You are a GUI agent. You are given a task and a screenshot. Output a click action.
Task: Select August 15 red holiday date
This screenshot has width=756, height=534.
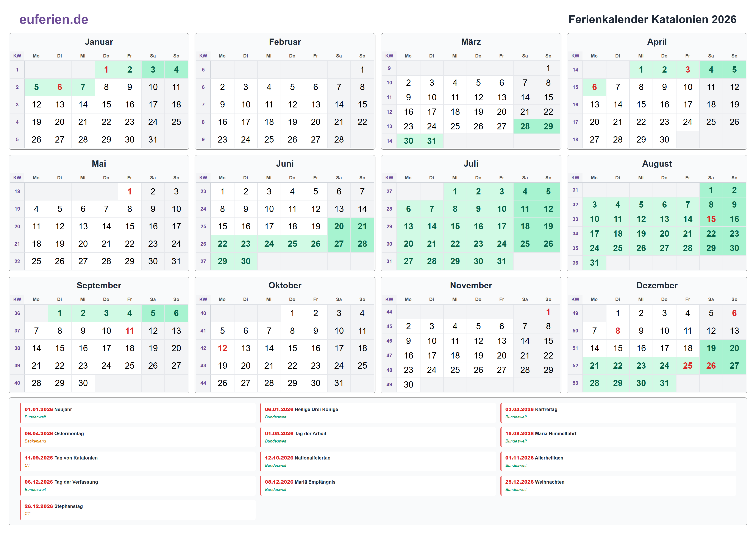tap(711, 219)
